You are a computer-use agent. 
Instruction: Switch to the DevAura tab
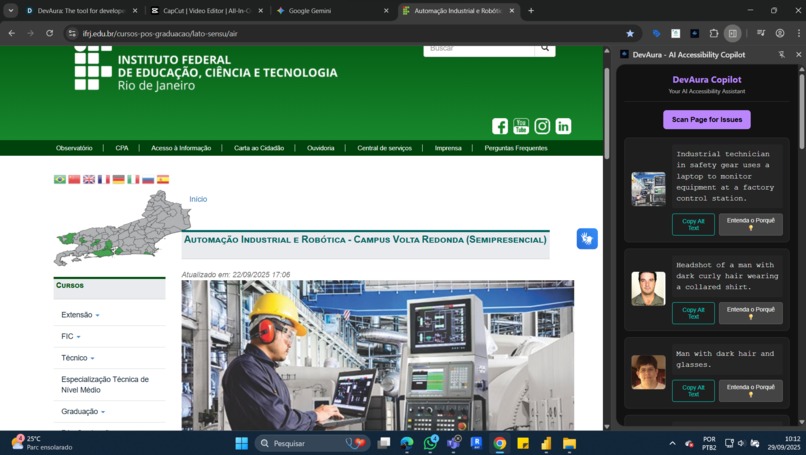click(x=81, y=11)
